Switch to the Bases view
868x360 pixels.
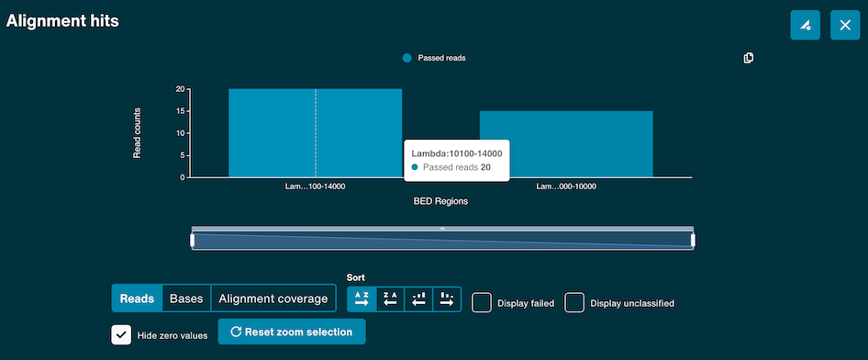point(186,298)
